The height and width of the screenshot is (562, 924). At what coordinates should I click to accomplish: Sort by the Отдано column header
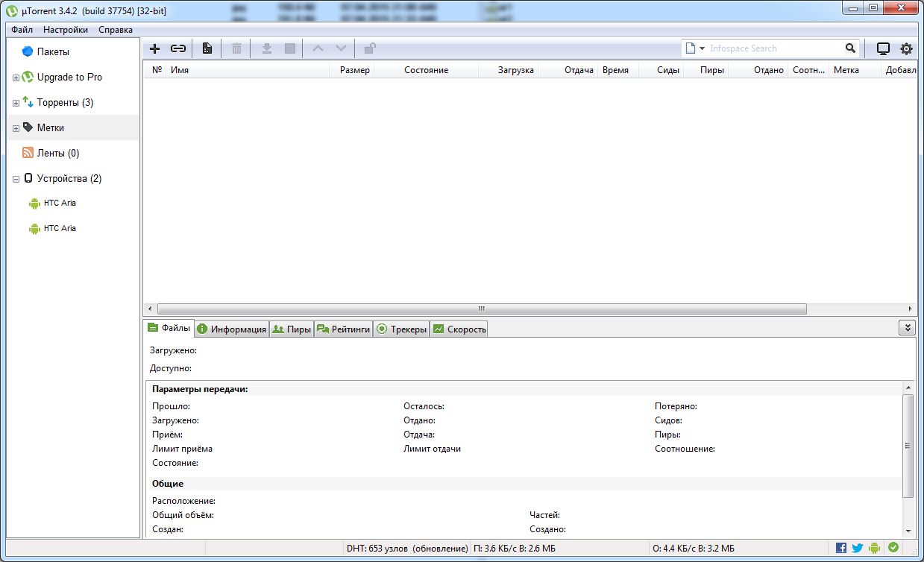[758, 70]
